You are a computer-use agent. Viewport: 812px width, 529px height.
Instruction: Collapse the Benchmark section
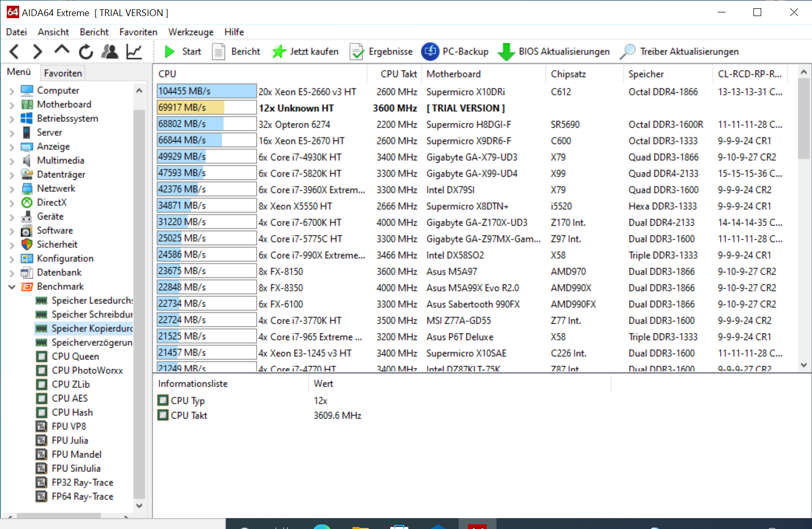click(11, 286)
